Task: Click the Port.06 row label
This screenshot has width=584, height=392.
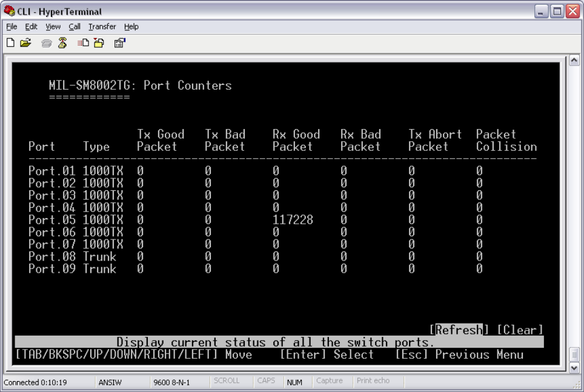Action: [52, 232]
